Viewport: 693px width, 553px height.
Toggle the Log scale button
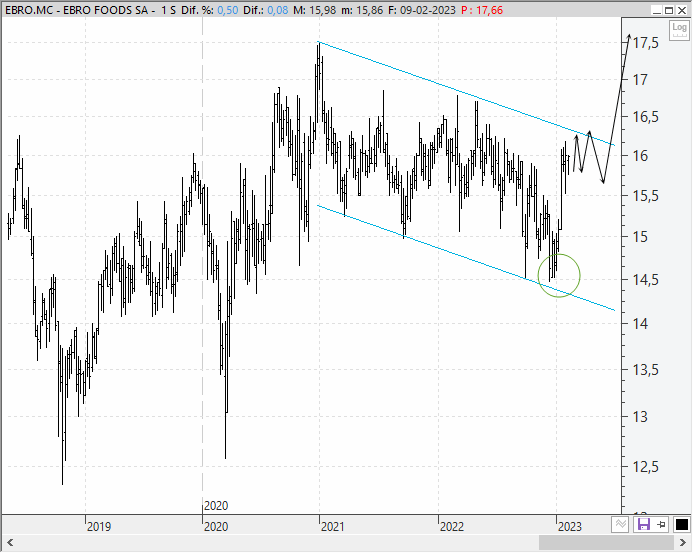pos(679,30)
